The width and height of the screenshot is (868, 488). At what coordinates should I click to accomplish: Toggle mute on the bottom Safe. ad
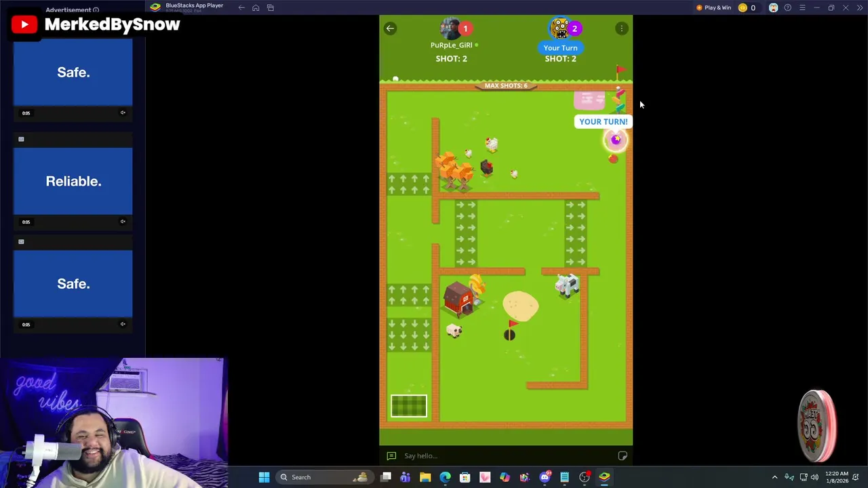123,324
